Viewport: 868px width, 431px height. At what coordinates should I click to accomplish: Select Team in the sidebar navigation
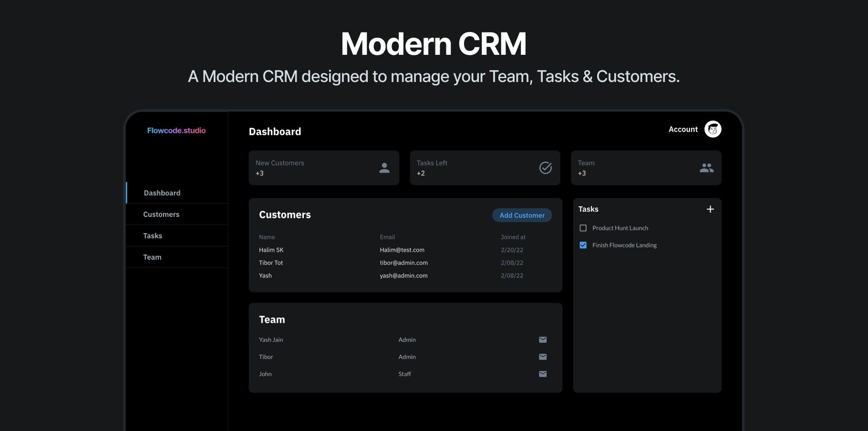[x=152, y=257]
